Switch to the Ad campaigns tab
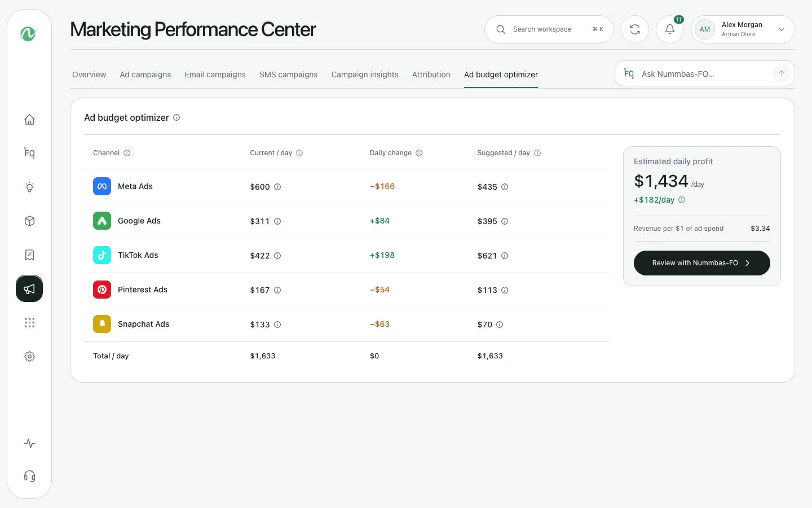812x508 pixels. coord(145,75)
